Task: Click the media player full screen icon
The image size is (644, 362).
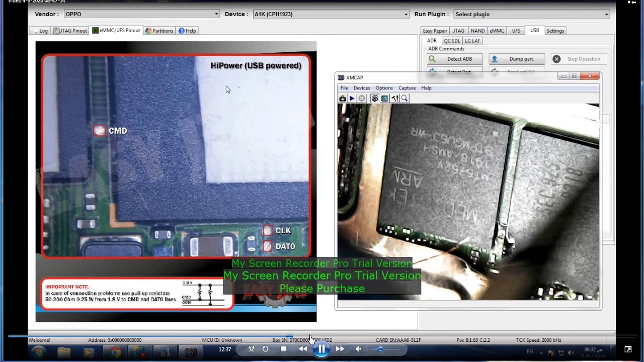Action: [x=628, y=349]
